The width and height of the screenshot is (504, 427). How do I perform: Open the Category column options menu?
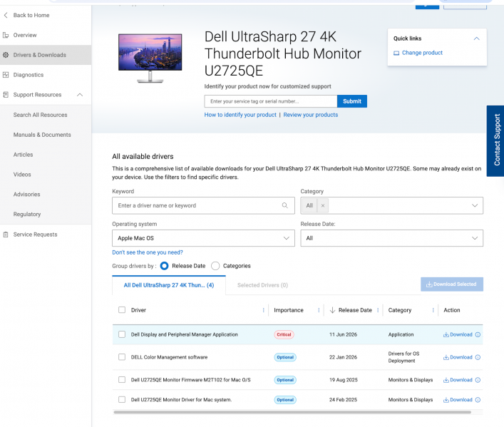point(433,310)
